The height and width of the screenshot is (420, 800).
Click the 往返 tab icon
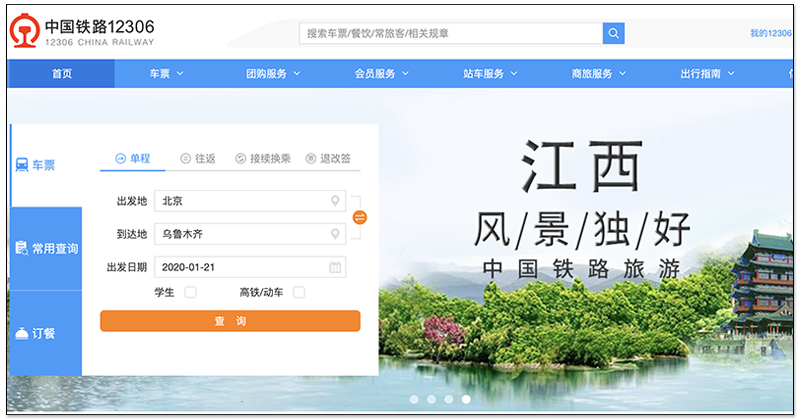[x=186, y=159]
